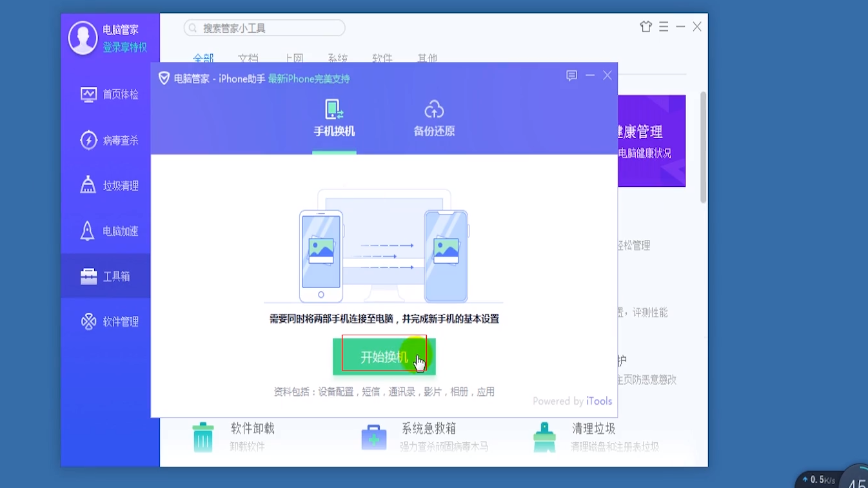Image resolution: width=868 pixels, height=488 pixels.
Task: Close the iPhone助手 dialog
Action: pos(607,75)
